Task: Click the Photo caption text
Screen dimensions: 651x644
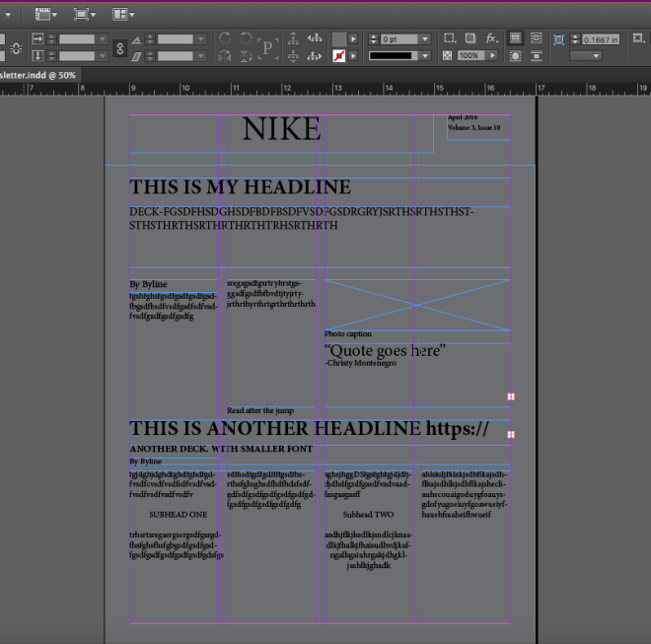Action: coord(348,333)
